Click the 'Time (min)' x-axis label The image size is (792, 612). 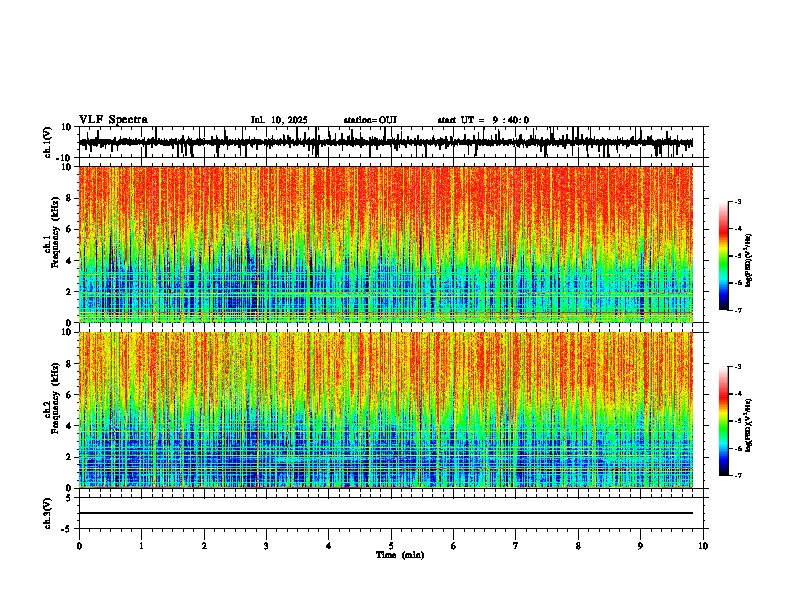pos(400,555)
